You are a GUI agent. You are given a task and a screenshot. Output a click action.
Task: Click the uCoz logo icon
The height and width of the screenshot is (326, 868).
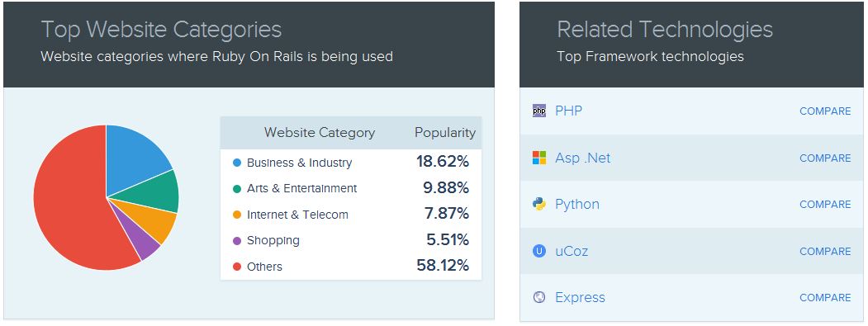pos(538,251)
